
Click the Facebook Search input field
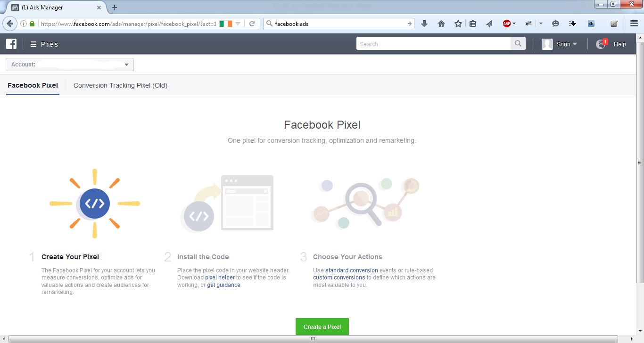pos(434,44)
